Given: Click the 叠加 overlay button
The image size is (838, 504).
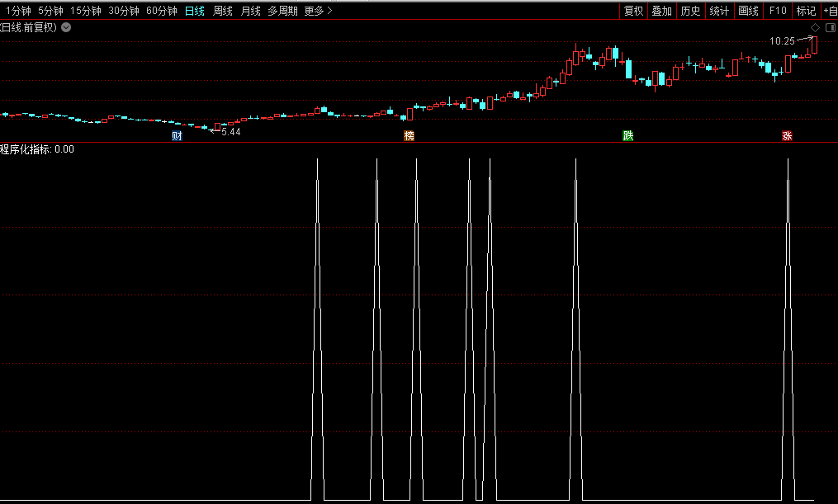Looking at the screenshot, I should pyautogui.click(x=661, y=11).
